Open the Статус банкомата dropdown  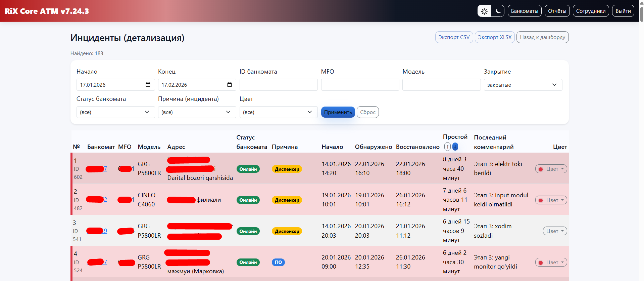point(115,112)
